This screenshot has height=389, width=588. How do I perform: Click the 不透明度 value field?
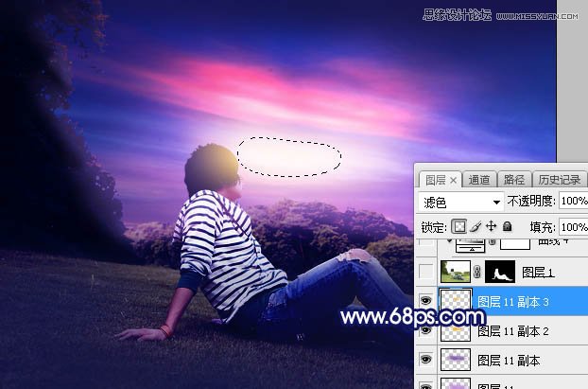[x=574, y=201]
